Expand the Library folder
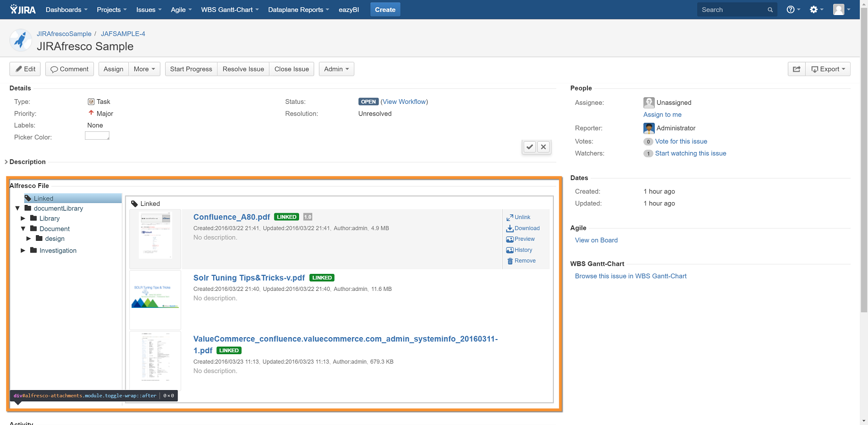The width and height of the screenshot is (868, 425). click(x=23, y=219)
